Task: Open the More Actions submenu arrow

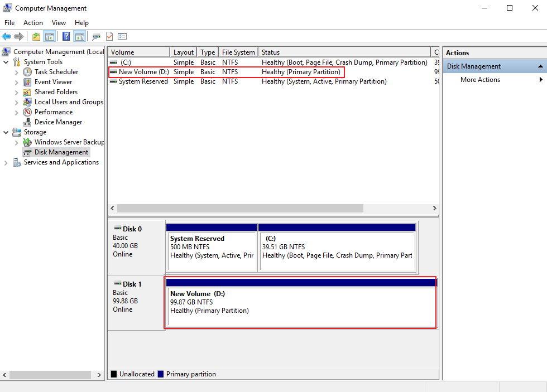Action: point(541,79)
